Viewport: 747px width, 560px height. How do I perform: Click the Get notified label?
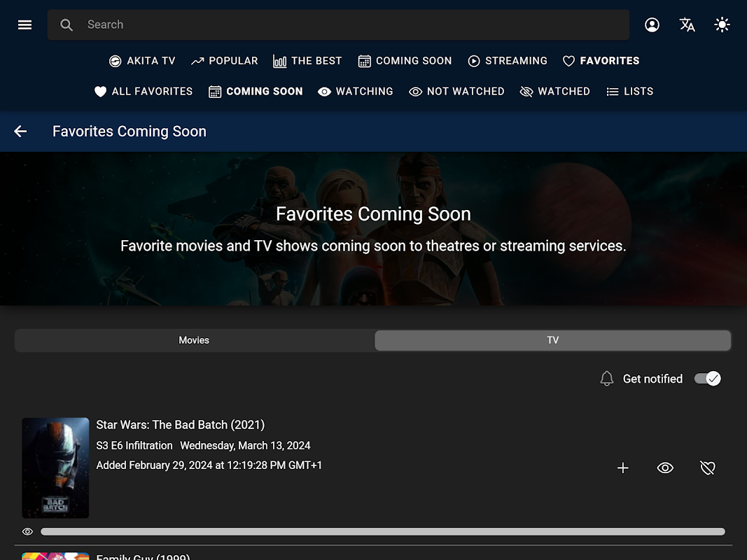(x=652, y=379)
